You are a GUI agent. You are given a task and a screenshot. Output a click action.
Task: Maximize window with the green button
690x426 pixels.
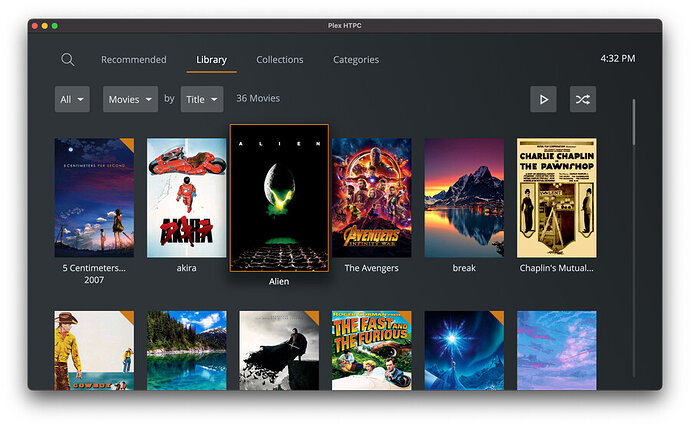[x=55, y=26]
